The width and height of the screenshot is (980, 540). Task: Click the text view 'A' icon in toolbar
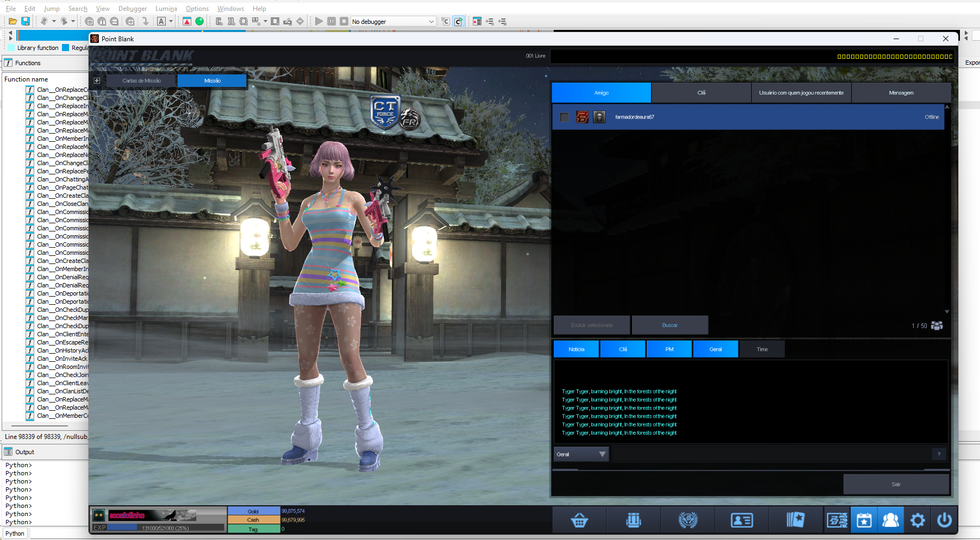(x=161, y=21)
